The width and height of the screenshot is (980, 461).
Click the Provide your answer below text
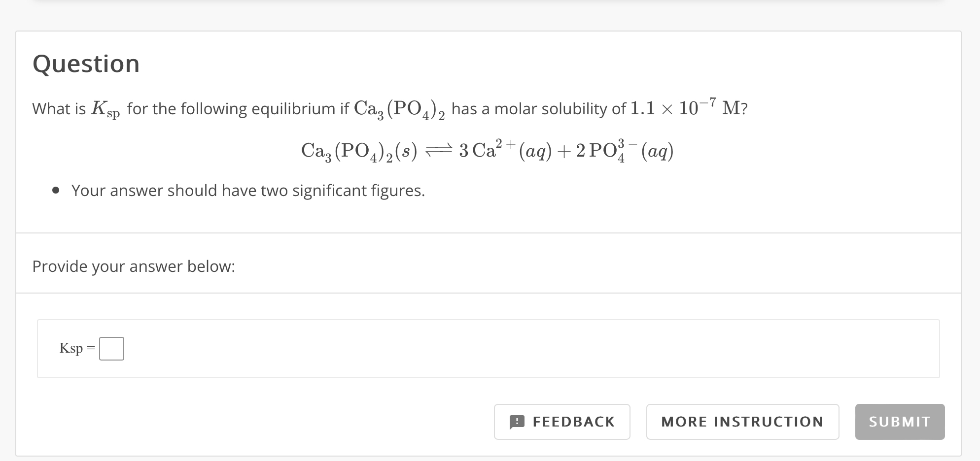click(134, 266)
